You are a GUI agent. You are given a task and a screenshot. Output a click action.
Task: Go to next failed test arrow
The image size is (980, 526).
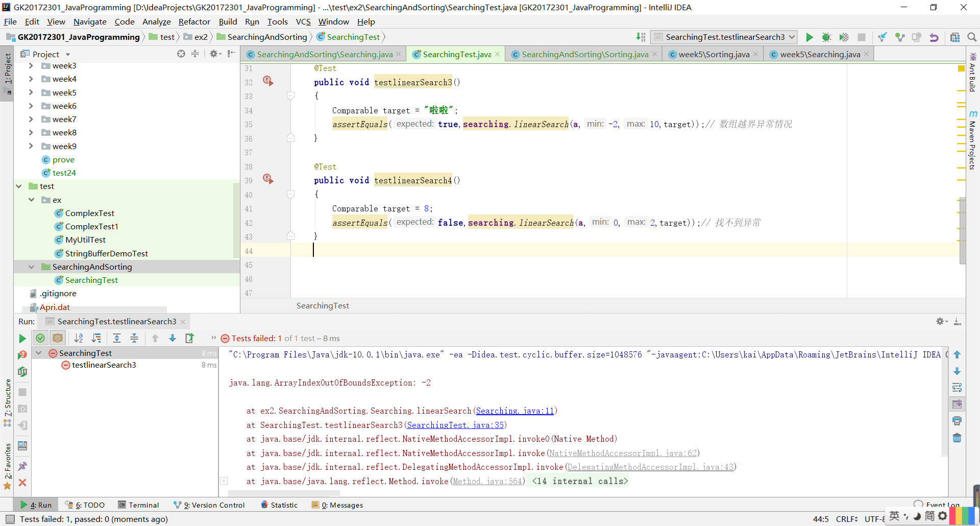[173, 338]
